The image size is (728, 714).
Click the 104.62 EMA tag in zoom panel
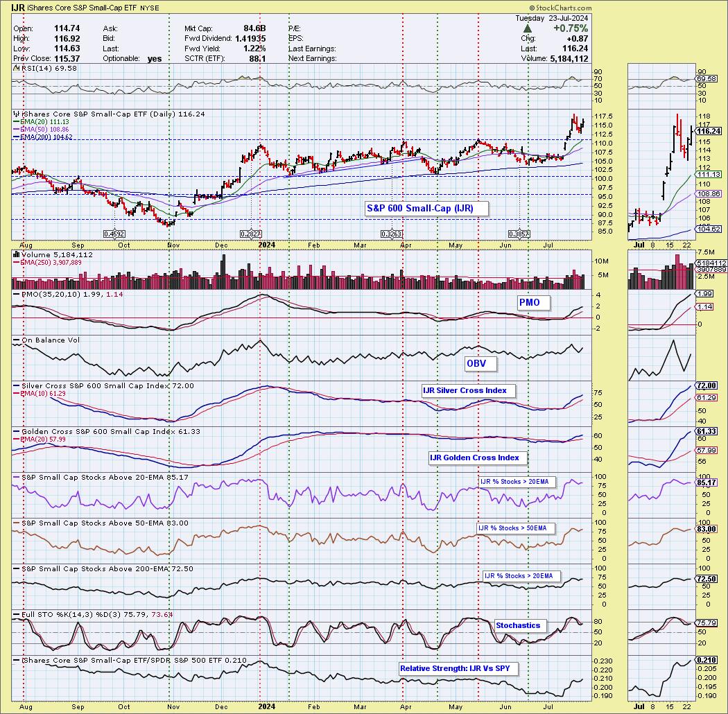pos(709,229)
